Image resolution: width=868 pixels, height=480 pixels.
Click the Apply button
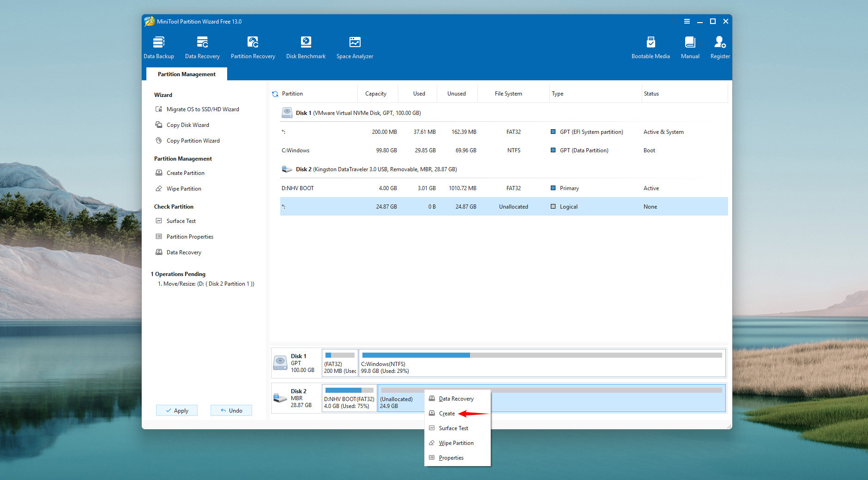[177, 410]
